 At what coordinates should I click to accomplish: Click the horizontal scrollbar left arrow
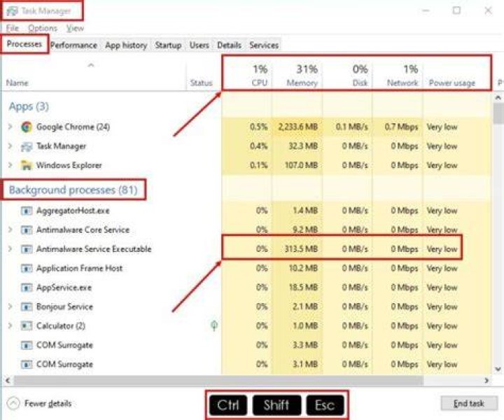[x=8, y=381]
